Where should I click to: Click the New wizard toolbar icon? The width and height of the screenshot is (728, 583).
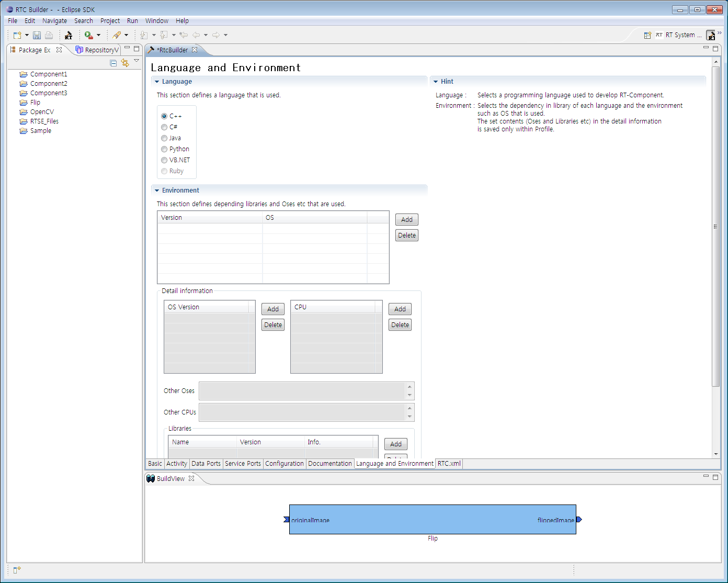click(17, 35)
